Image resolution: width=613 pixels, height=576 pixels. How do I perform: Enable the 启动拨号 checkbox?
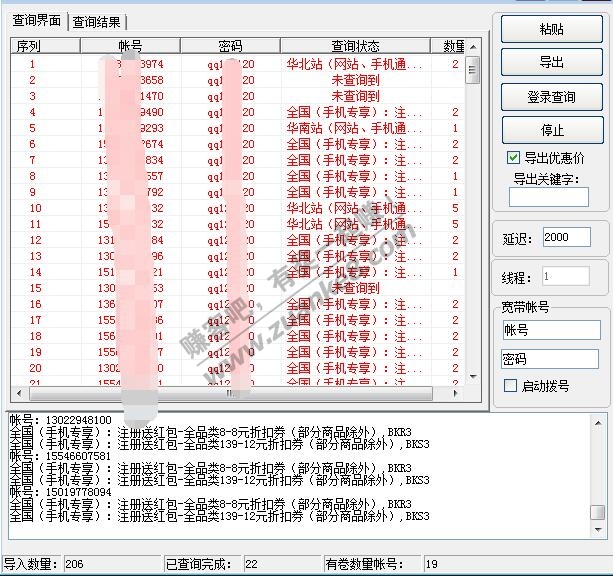coord(510,386)
